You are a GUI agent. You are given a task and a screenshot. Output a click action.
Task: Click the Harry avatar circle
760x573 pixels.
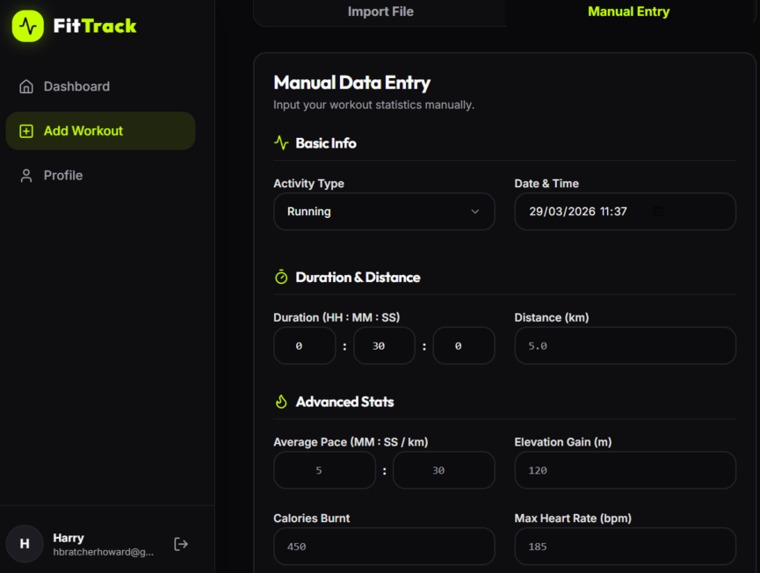tap(25, 544)
